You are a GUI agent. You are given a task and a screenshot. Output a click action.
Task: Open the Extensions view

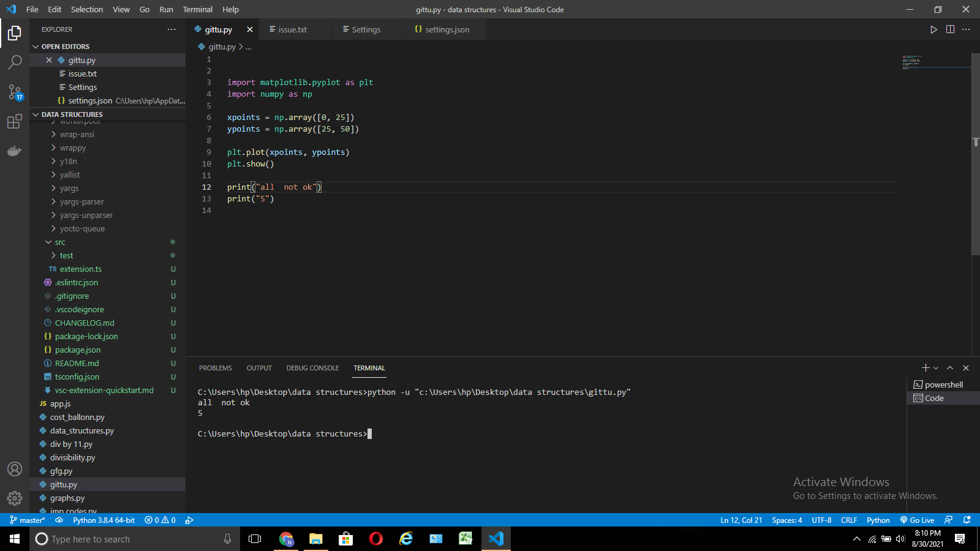[x=15, y=121]
